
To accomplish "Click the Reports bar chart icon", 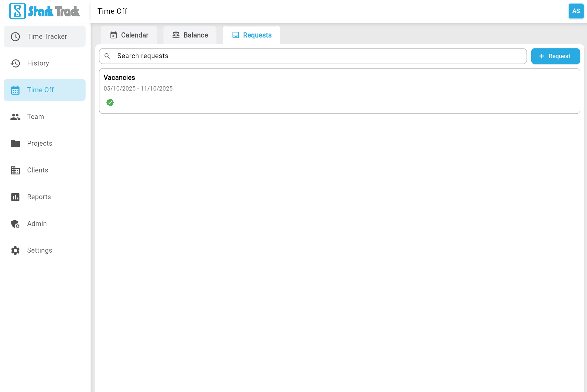I will (x=15, y=197).
